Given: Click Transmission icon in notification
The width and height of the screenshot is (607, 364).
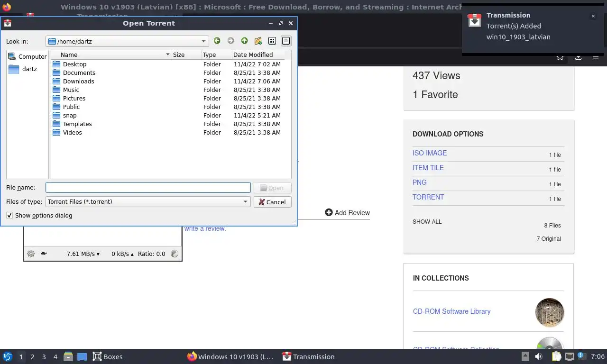Looking at the screenshot, I should click(475, 20).
